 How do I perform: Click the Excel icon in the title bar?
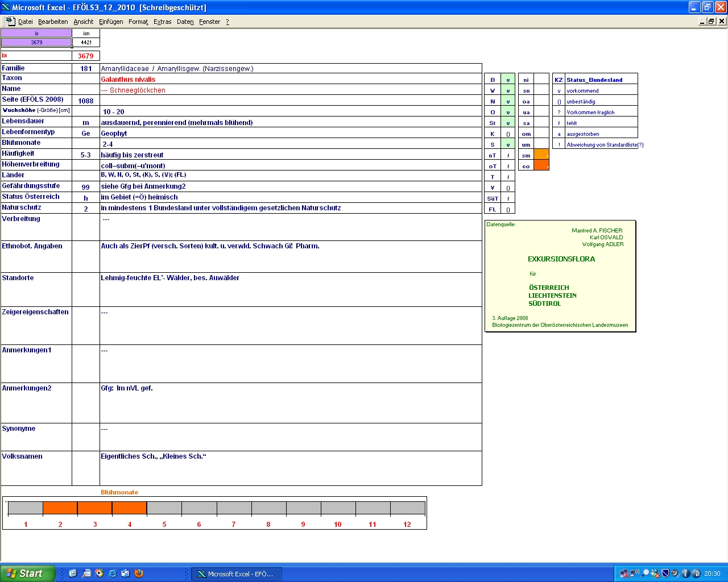click(x=6, y=7)
